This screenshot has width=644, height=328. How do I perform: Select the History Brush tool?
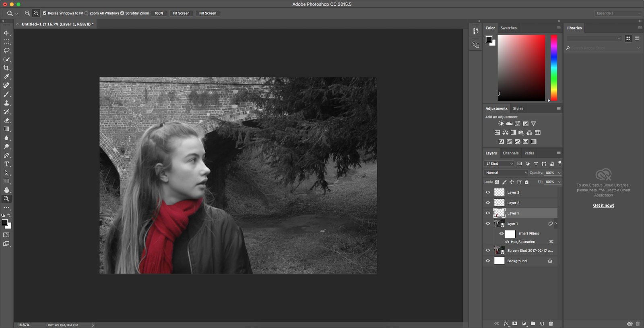click(x=6, y=112)
